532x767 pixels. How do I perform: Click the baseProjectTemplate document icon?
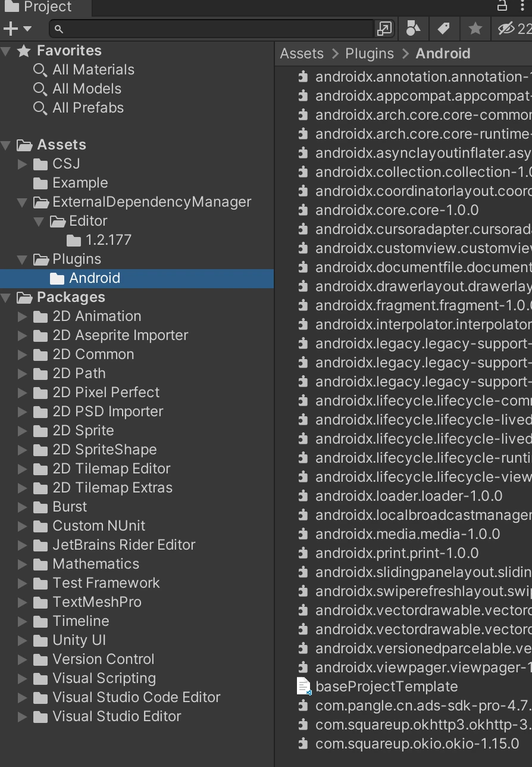click(x=303, y=687)
